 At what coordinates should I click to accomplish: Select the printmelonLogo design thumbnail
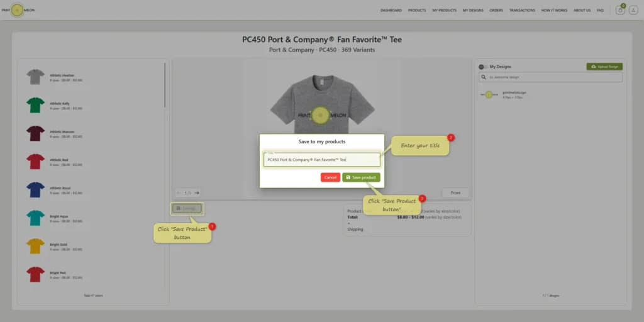point(489,94)
